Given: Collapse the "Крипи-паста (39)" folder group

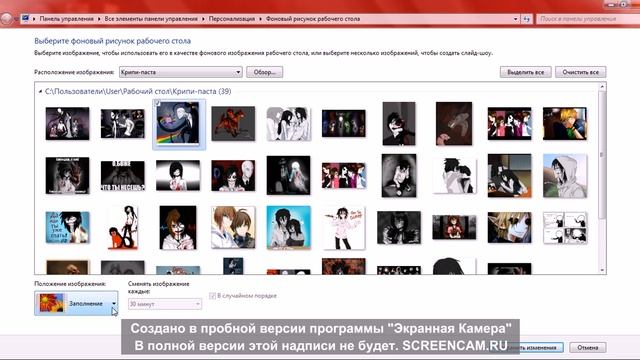Looking at the screenshot, I should (40, 91).
